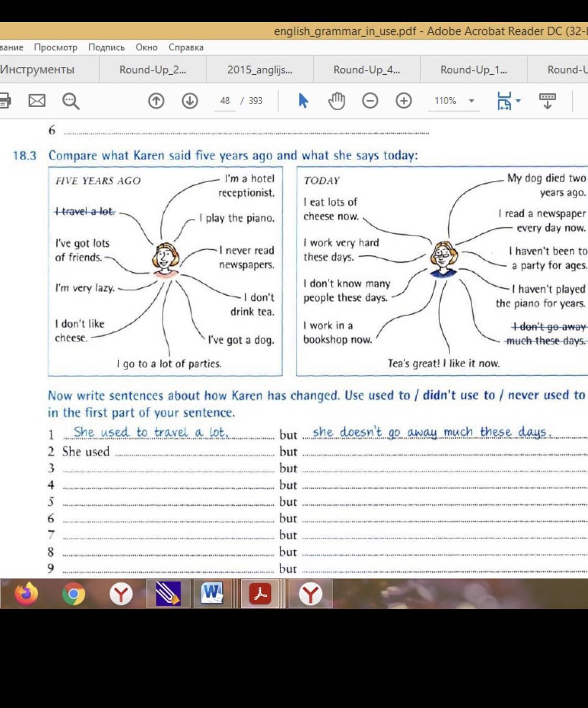Switch to the Round-Up_4... tab
The width and height of the screenshot is (588, 708).
[x=367, y=69]
